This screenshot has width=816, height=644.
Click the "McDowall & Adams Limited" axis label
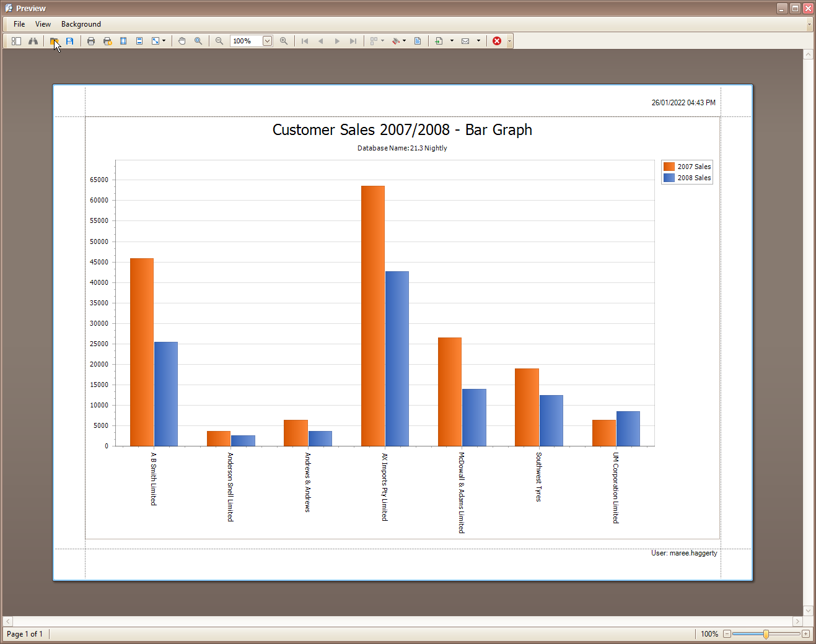(462, 493)
